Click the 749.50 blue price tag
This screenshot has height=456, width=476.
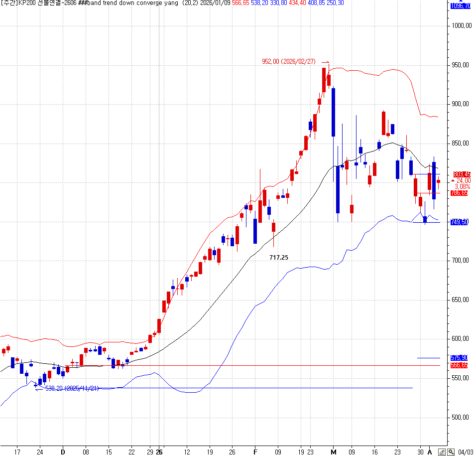459,222
